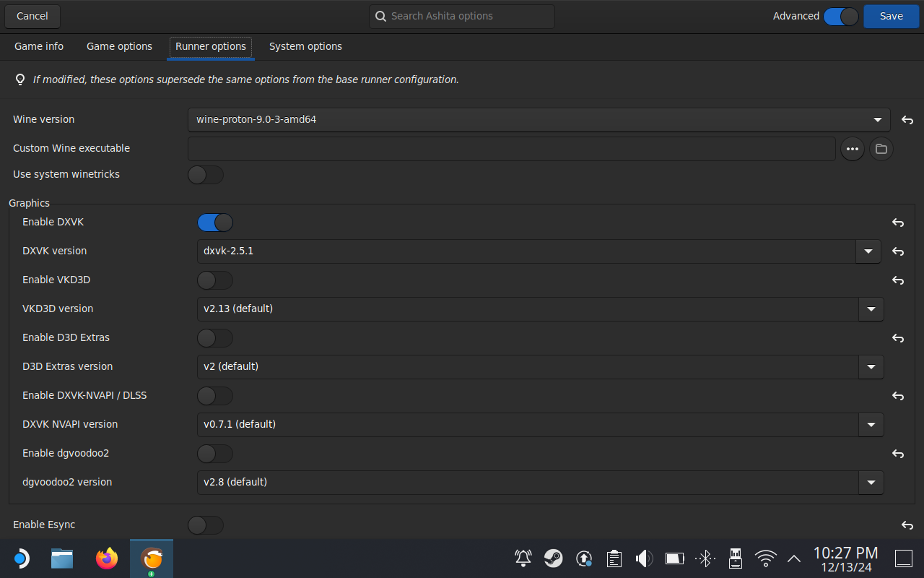
Task: Reset the Enable dgvoodoo2 option
Action: 898,454
